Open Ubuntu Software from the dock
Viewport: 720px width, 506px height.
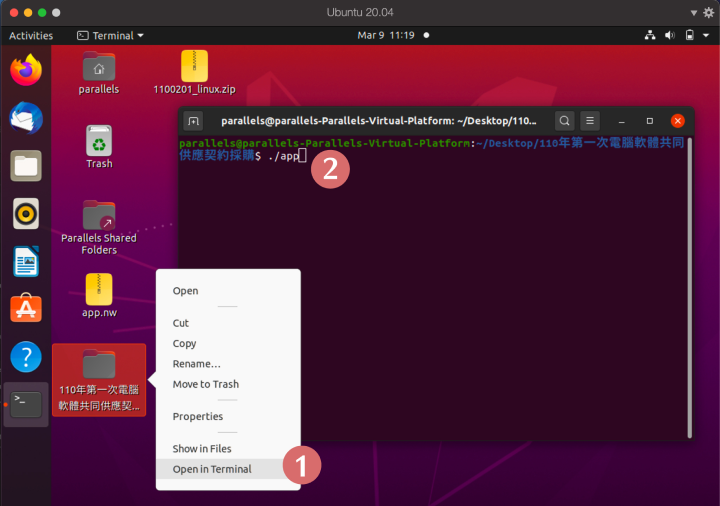[x=26, y=308]
